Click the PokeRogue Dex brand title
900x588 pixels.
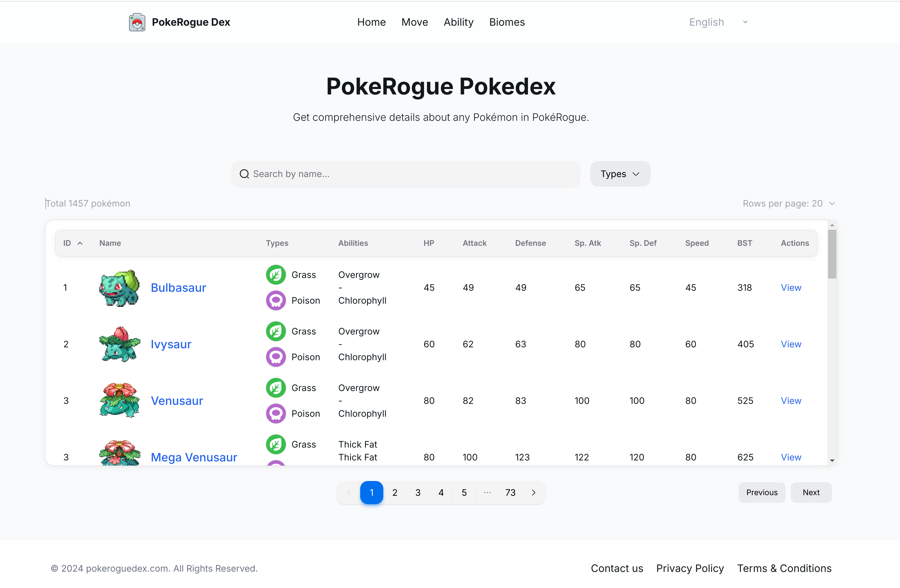[191, 22]
